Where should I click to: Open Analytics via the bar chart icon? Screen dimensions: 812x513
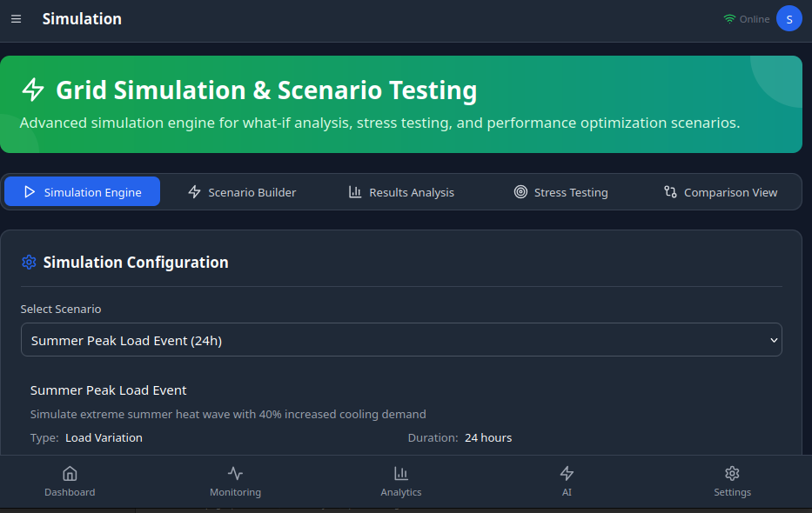401,474
